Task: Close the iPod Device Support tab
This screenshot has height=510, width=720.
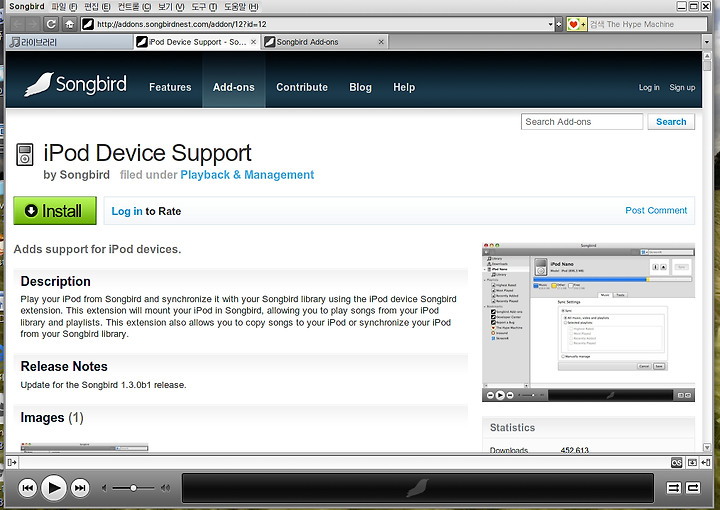Action: [253, 42]
